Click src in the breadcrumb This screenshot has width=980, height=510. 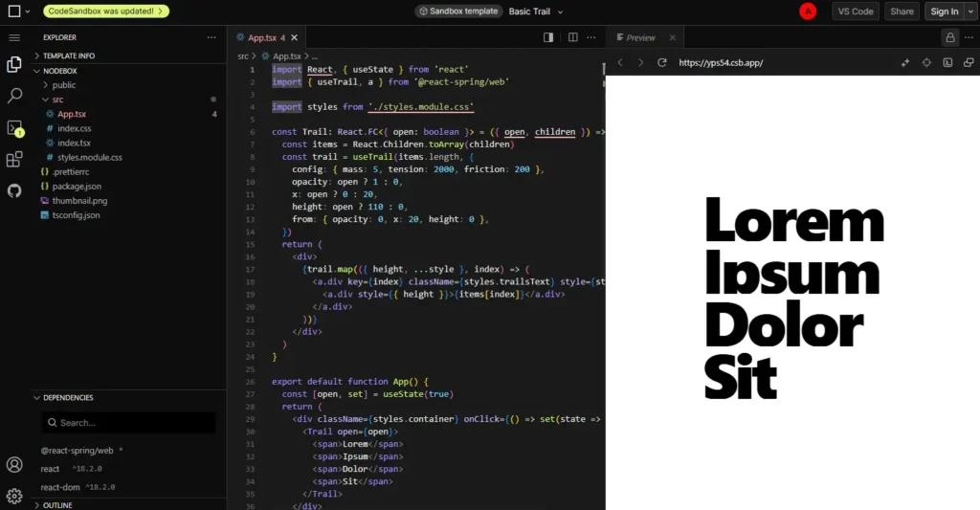[x=242, y=56]
